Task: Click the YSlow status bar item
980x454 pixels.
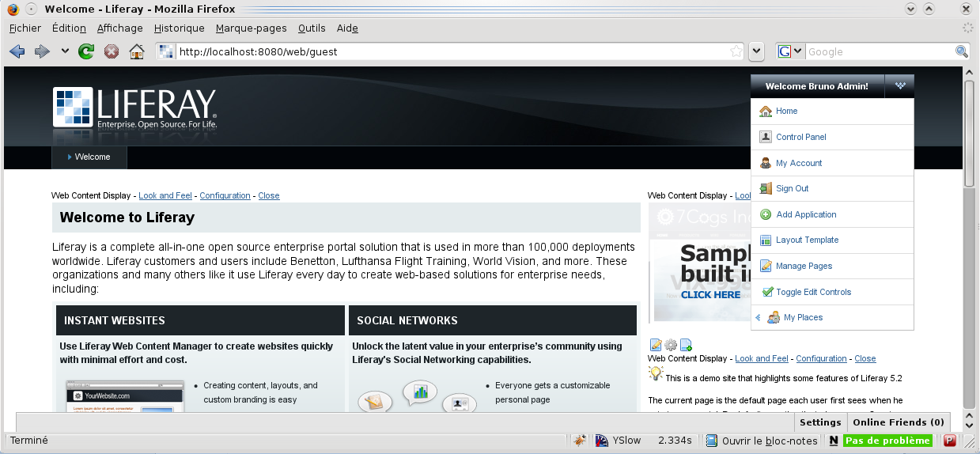Action: tap(619, 441)
